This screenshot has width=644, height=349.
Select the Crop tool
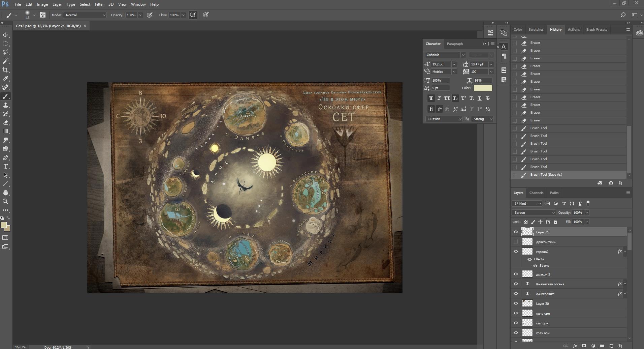5,70
